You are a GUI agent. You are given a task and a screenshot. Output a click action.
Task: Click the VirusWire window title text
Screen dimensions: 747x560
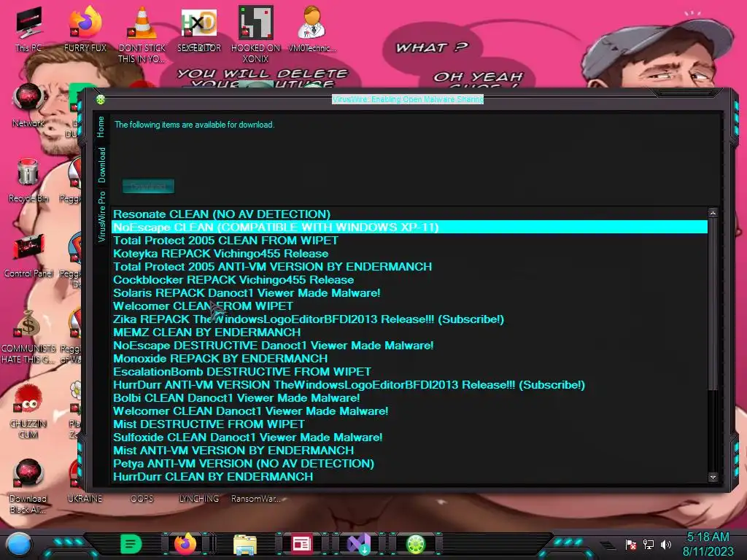pyautogui.click(x=408, y=99)
